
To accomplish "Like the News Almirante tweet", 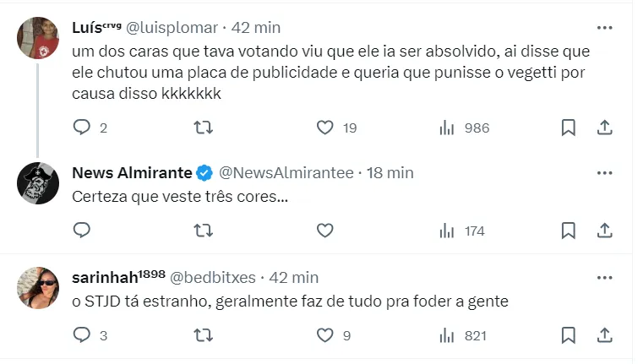I will pos(325,230).
